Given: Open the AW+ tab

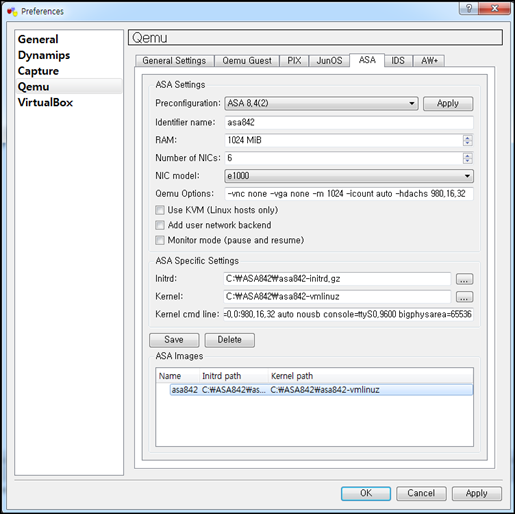Looking at the screenshot, I should [x=429, y=61].
